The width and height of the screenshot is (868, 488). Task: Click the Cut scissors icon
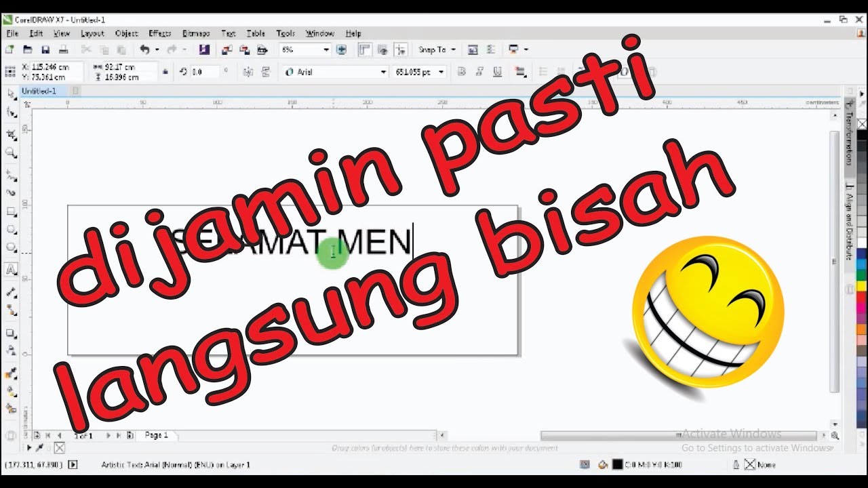[x=86, y=49]
